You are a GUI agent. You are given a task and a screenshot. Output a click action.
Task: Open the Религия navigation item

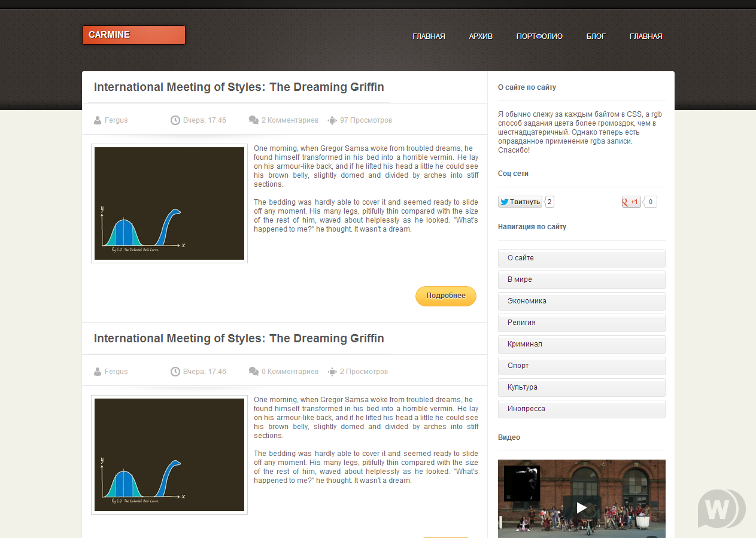582,323
